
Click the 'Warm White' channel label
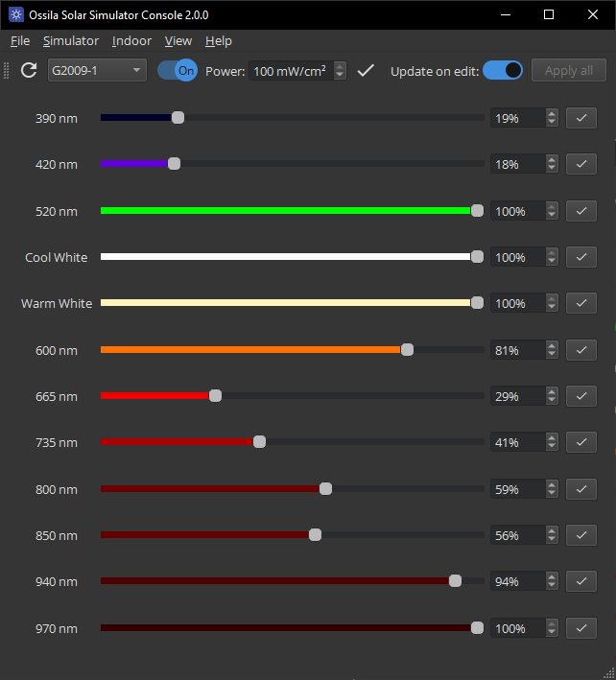point(57,304)
